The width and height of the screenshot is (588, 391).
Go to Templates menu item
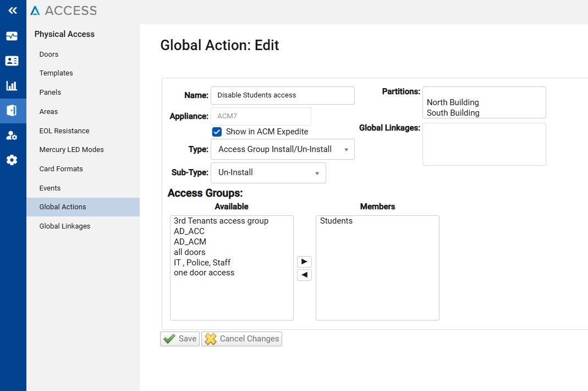(x=56, y=73)
